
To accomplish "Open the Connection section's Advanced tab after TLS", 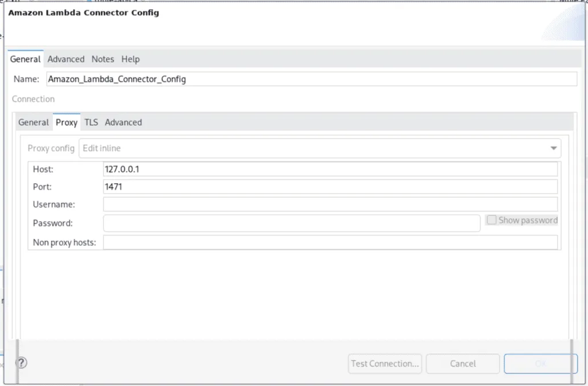I will (123, 122).
